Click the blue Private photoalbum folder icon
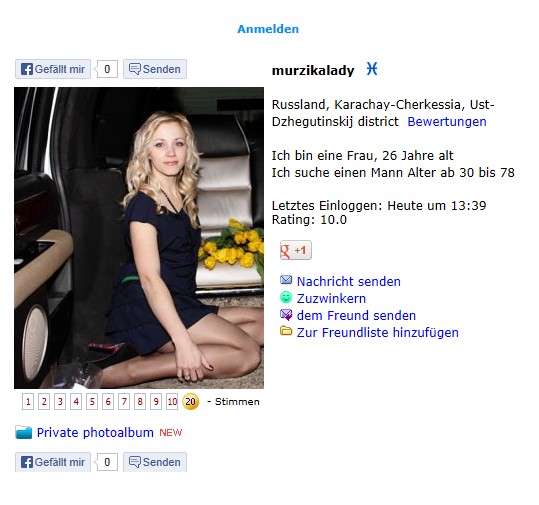Screen dimensions: 539x505 pyautogui.click(x=24, y=432)
